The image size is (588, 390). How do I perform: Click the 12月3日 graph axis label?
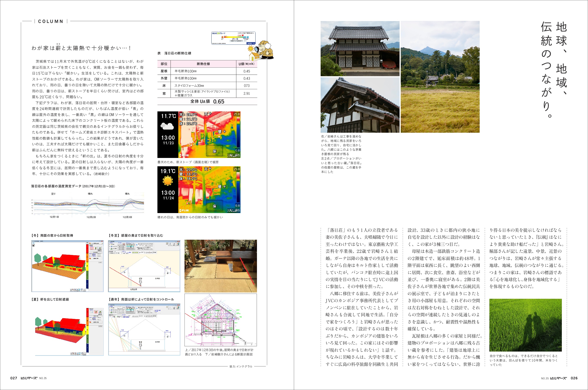pos(127,217)
